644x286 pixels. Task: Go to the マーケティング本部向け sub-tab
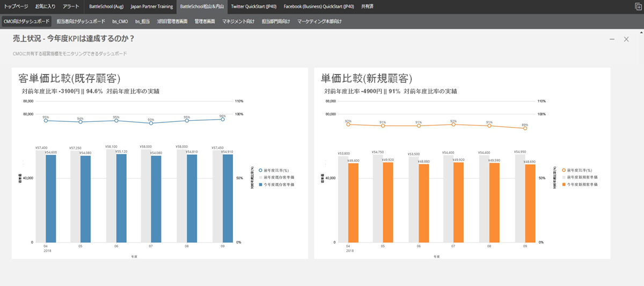click(x=319, y=21)
